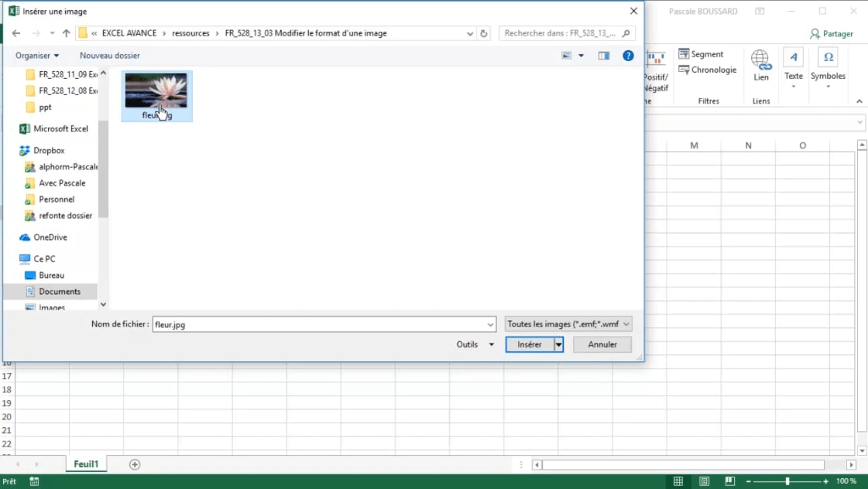
Task: Switch to page layout view in status bar
Action: [x=704, y=481]
